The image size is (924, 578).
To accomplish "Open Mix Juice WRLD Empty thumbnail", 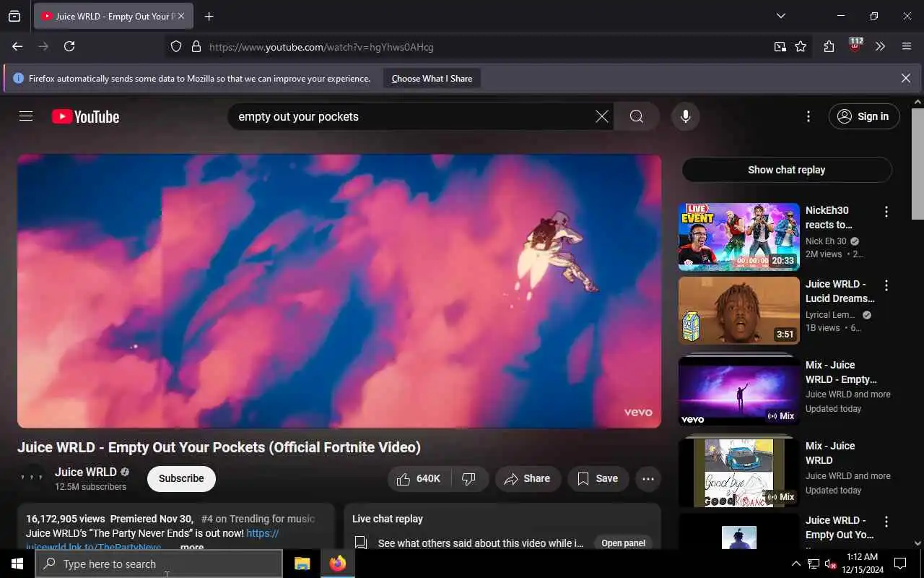I will tap(738, 391).
